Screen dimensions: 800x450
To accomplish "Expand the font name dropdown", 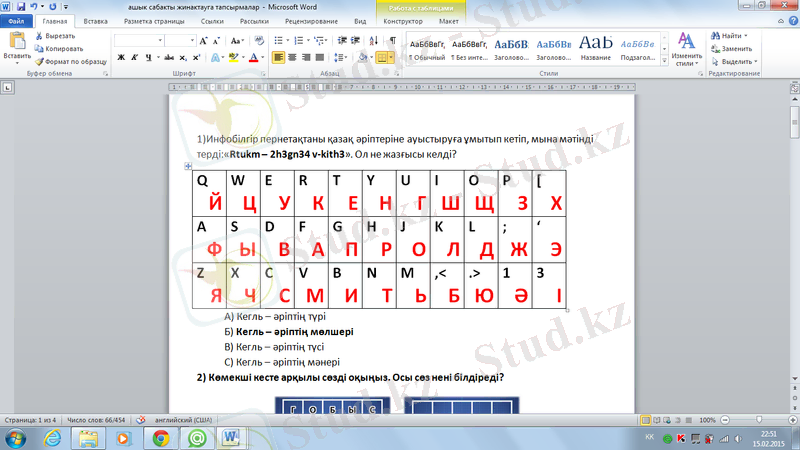I will click(x=160, y=41).
